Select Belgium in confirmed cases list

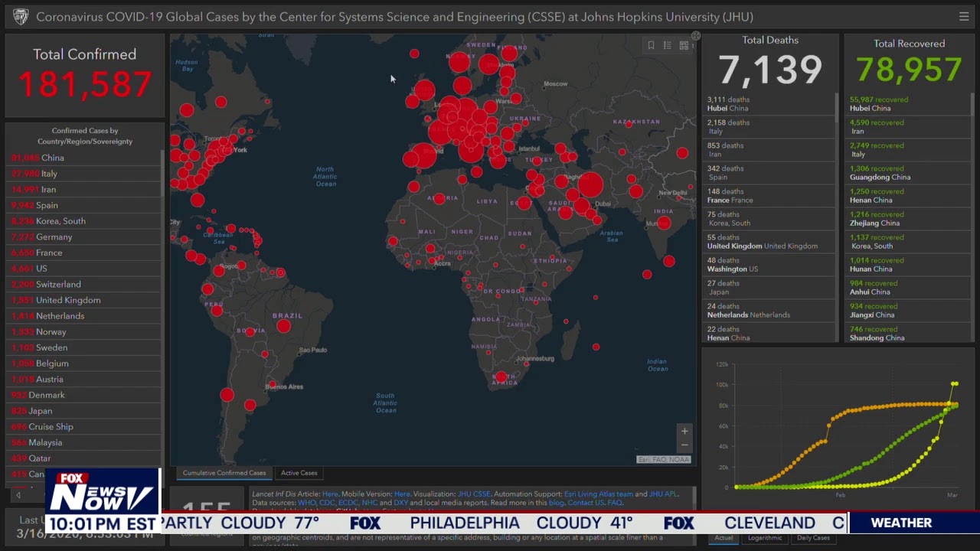pos(84,364)
